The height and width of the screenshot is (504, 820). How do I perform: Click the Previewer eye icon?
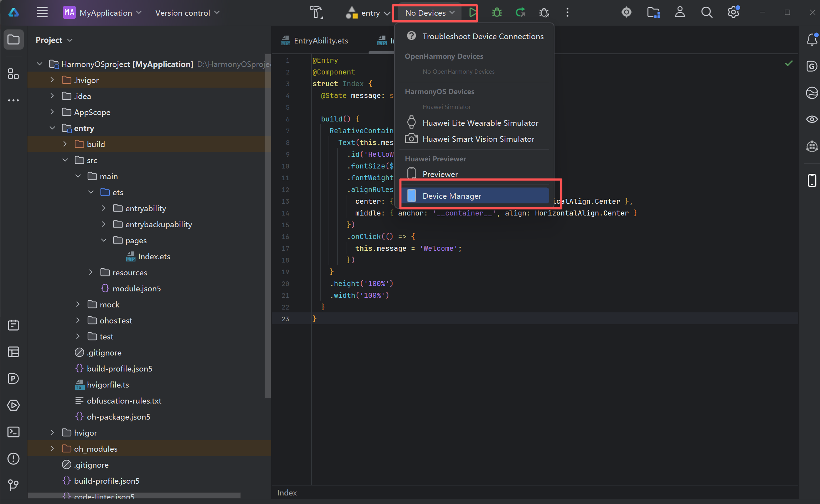coord(812,119)
